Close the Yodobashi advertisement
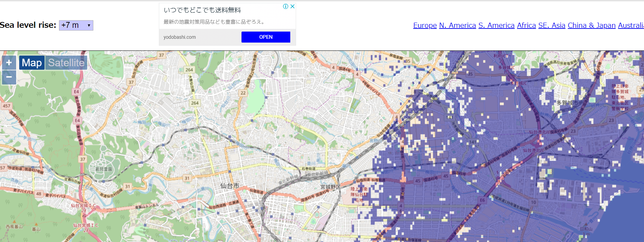This screenshot has height=242, width=644. pyautogui.click(x=292, y=6)
